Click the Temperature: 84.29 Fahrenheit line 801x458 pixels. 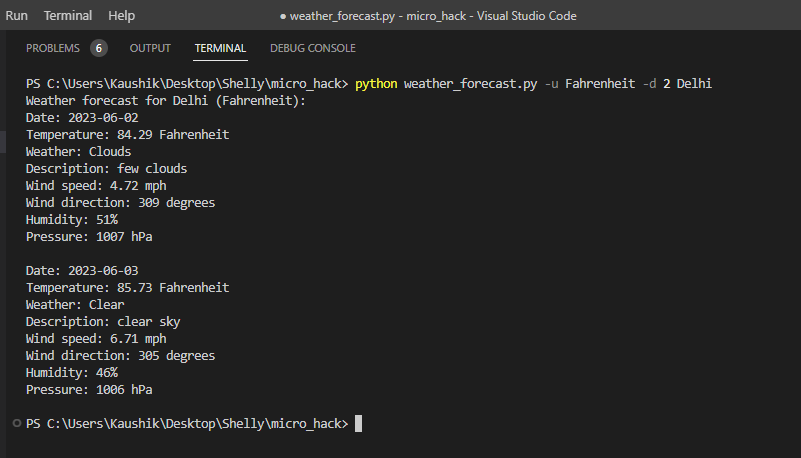click(x=128, y=135)
